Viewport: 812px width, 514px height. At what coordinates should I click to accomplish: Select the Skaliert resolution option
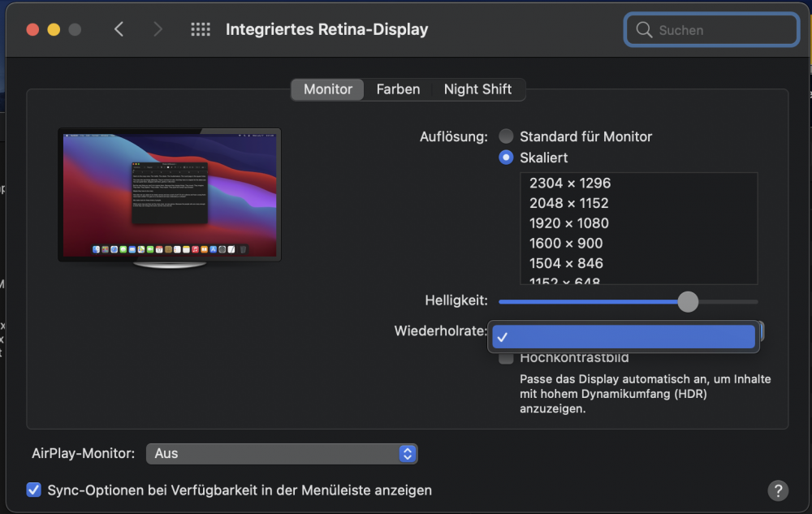coord(506,158)
